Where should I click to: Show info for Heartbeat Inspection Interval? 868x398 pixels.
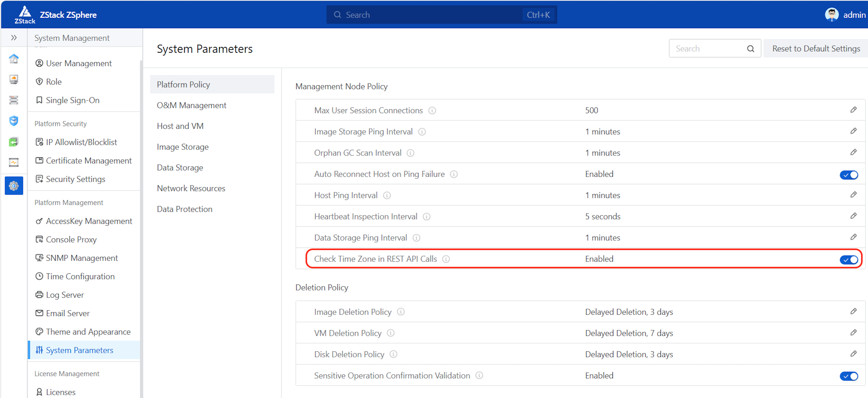(x=426, y=217)
